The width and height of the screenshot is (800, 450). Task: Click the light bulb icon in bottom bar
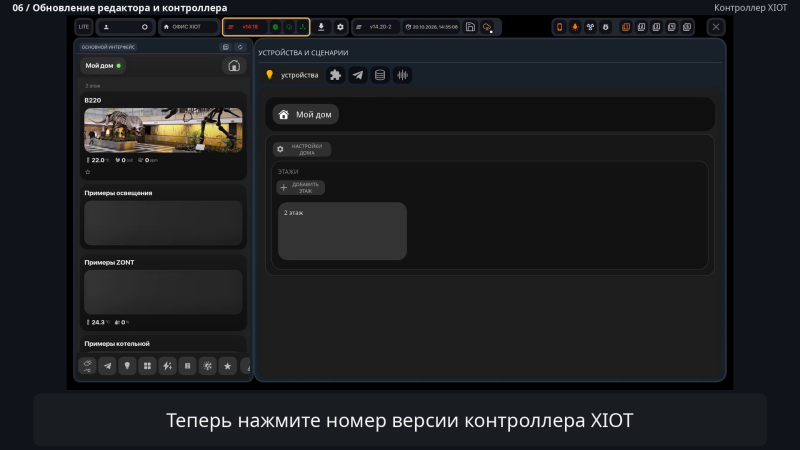[x=127, y=366]
